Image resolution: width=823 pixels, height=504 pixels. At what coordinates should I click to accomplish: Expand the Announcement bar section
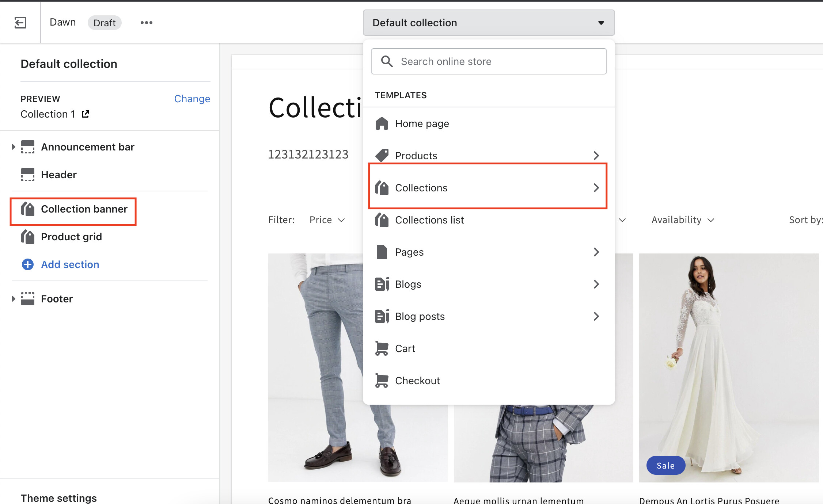tap(14, 147)
